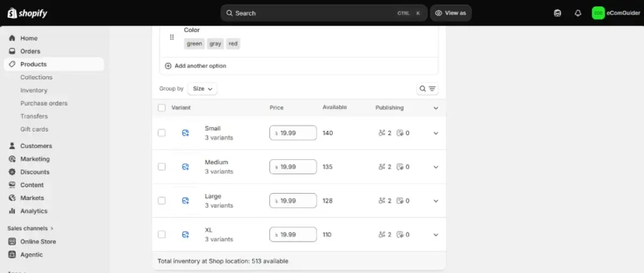Click the Agentic channel icon
The height and width of the screenshot is (273, 644).
tap(13, 255)
